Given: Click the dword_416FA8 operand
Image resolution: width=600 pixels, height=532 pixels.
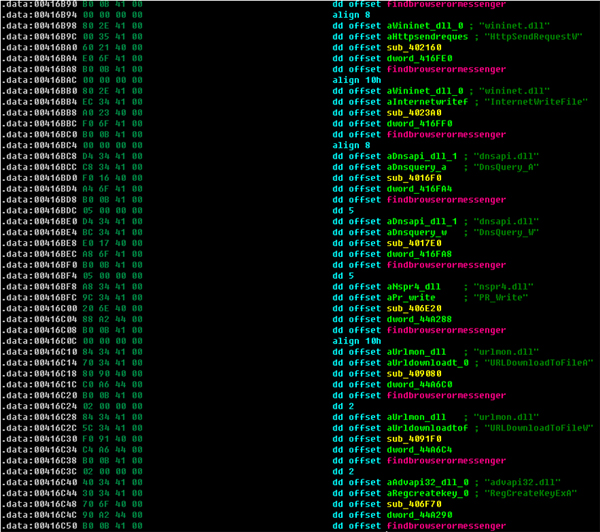Looking at the screenshot, I should pyautogui.click(x=419, y=254).
